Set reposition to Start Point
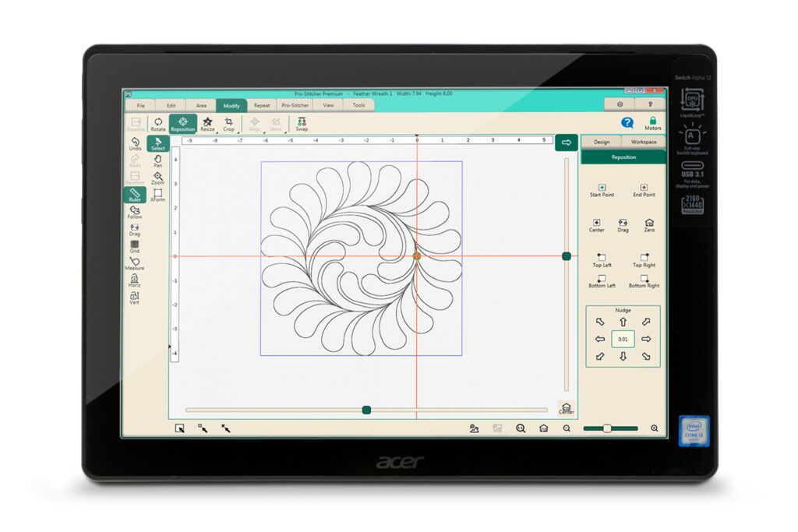 (602, 189)
